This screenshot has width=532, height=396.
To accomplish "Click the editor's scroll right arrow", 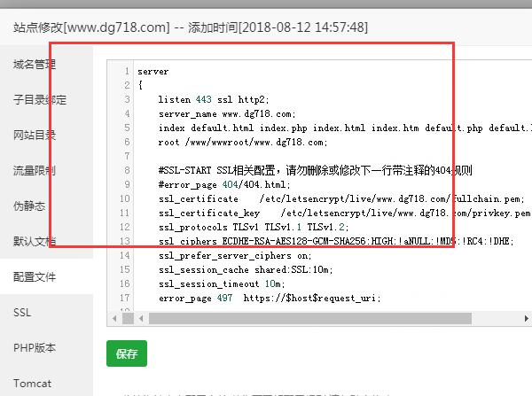I will [x=525, y=318].
